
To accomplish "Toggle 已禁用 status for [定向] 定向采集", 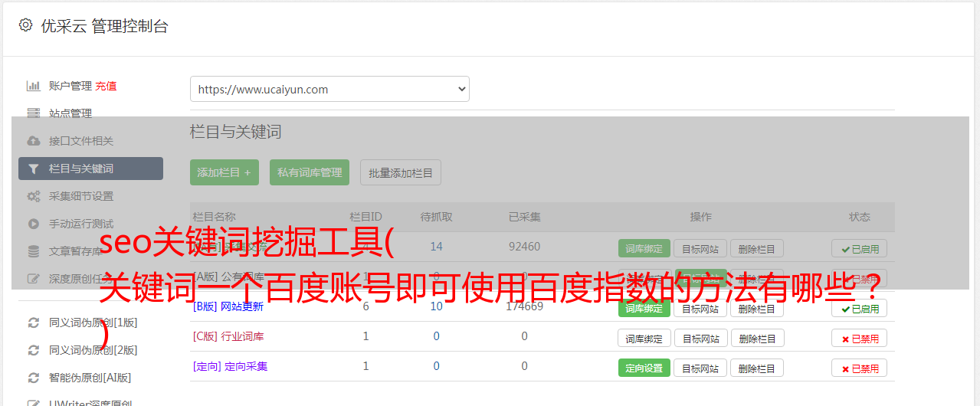I will pos(859,368).
